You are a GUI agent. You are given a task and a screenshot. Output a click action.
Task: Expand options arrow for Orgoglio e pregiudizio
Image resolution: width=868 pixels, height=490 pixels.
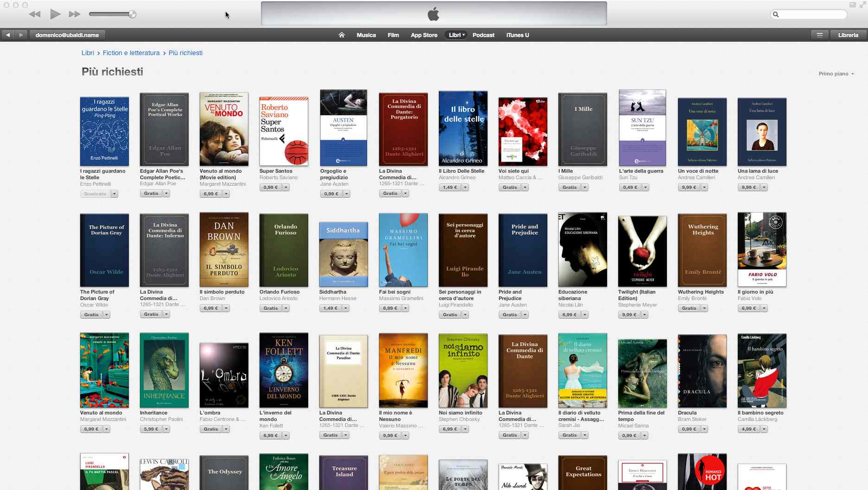346,194
